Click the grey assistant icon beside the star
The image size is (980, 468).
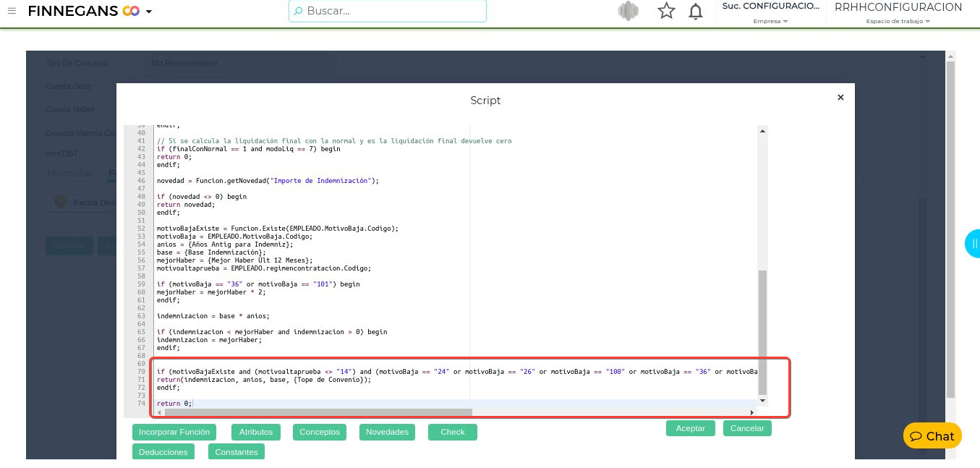coord(628,11)
